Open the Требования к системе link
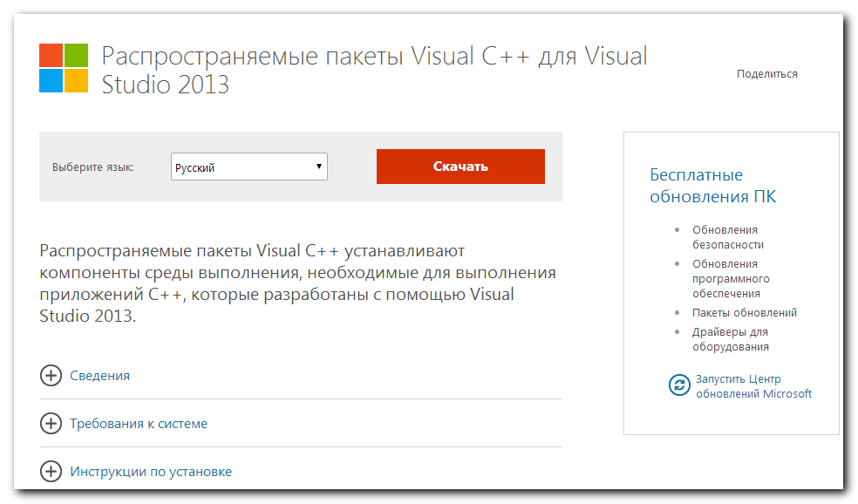858x504 pixels. [x=139, y=424]
